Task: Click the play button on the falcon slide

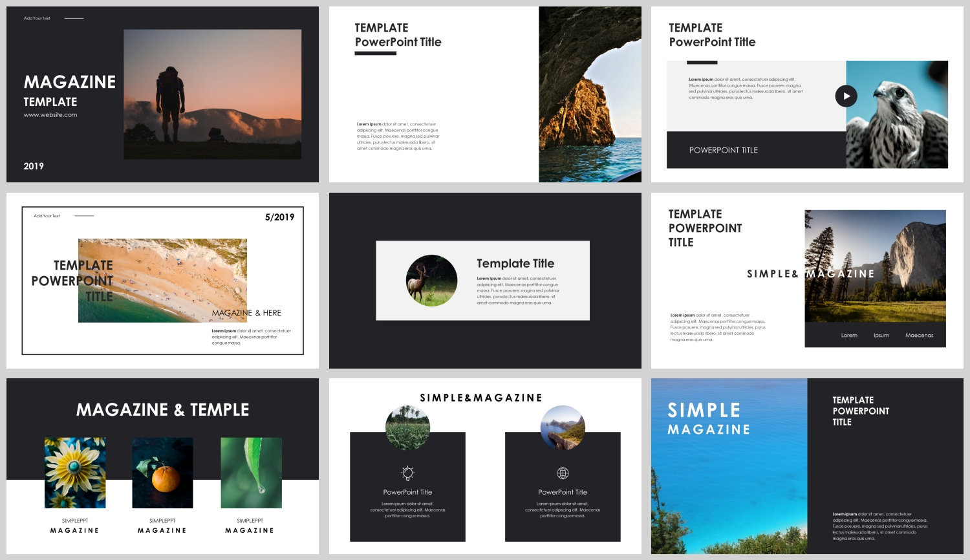Action: tap(846, 96)
